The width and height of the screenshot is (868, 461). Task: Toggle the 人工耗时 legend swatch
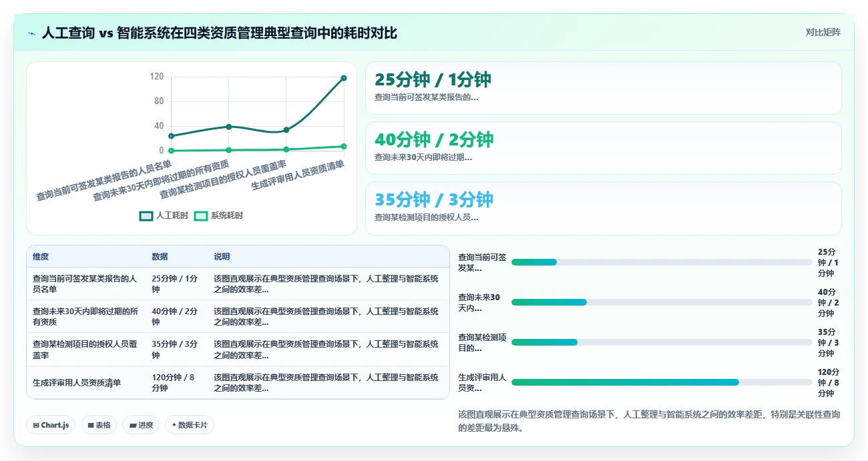[146, 216]
